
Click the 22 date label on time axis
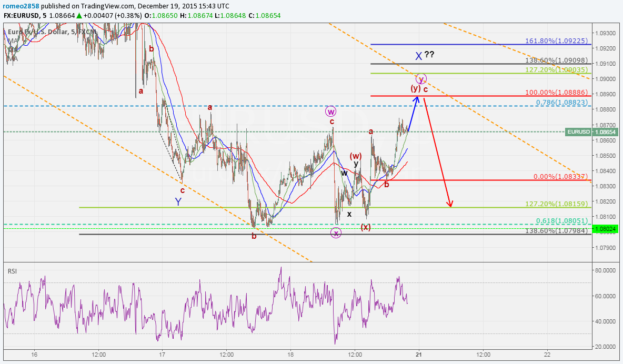point(547,355)
